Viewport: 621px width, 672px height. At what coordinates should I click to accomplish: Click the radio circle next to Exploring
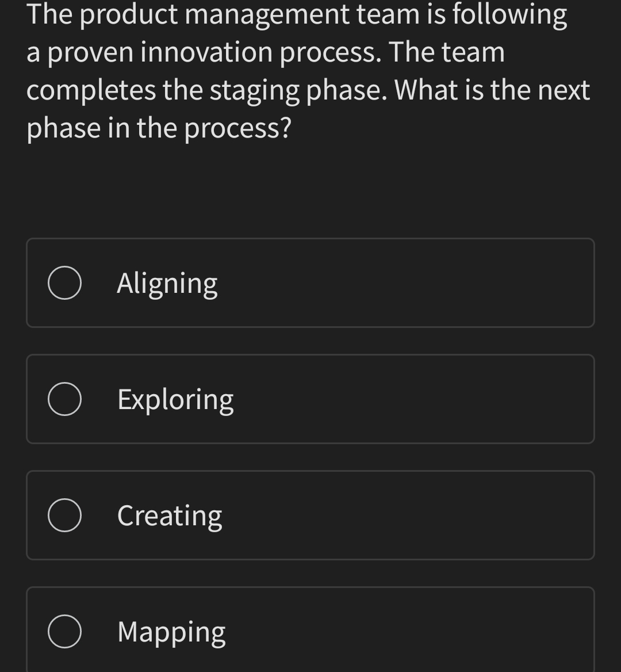64,399
